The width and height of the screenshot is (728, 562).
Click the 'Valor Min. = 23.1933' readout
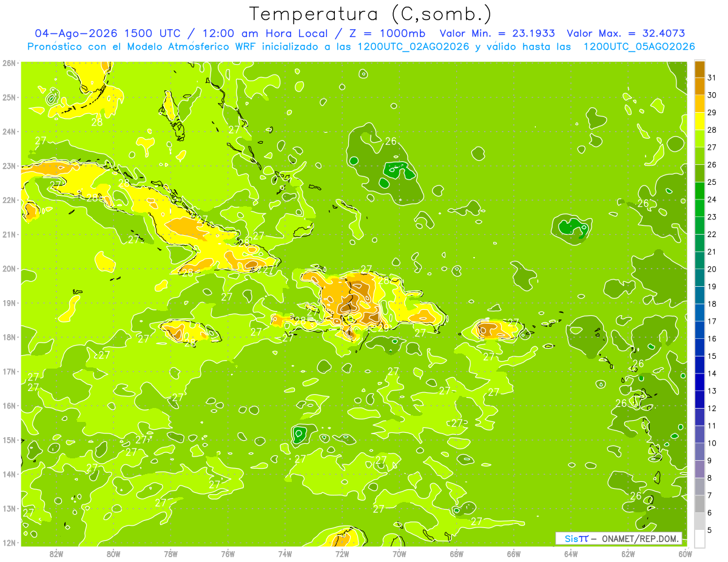pos(497,33)
